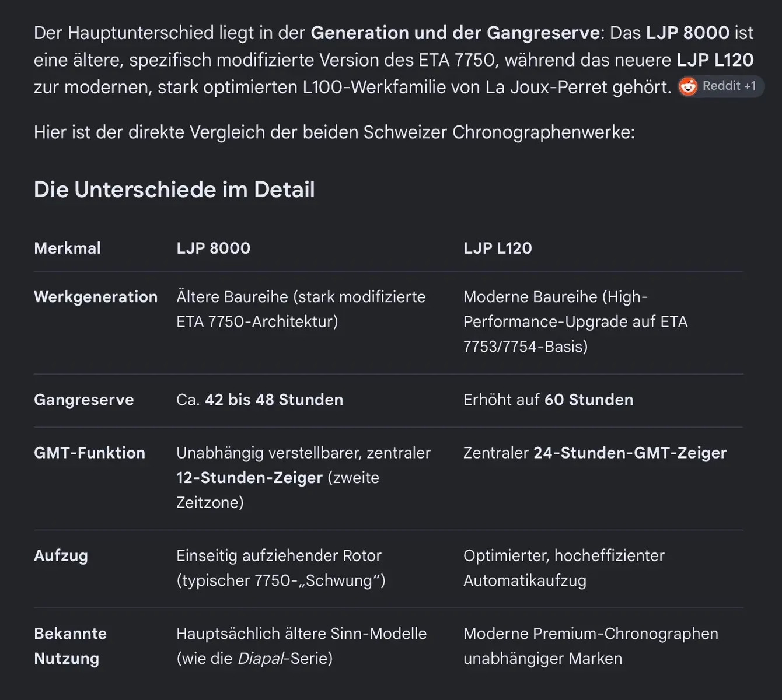Image resolution: width=782 pixels, height=700 pixels.
Task: Select the "Merkmal" column header
Action: [x=67, y=248]
